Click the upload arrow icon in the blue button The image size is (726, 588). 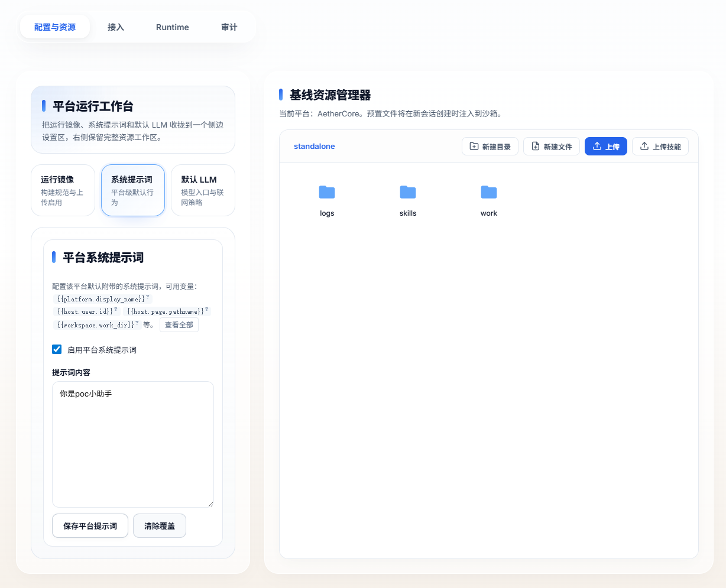[597, 146]
